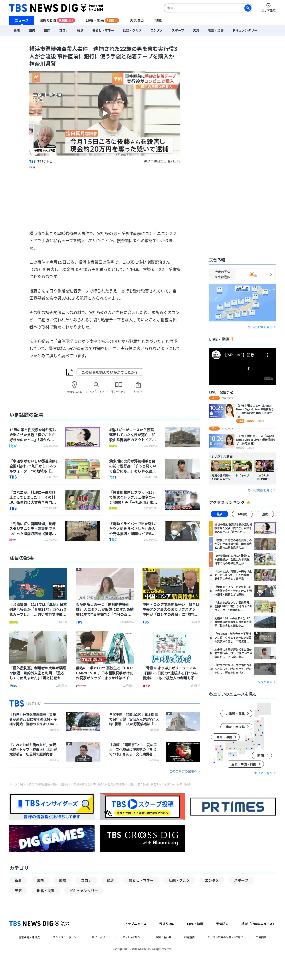This screenshot has width=285, height=980.
Task: Open エリア一覧へ link
Action: [264, 773]
